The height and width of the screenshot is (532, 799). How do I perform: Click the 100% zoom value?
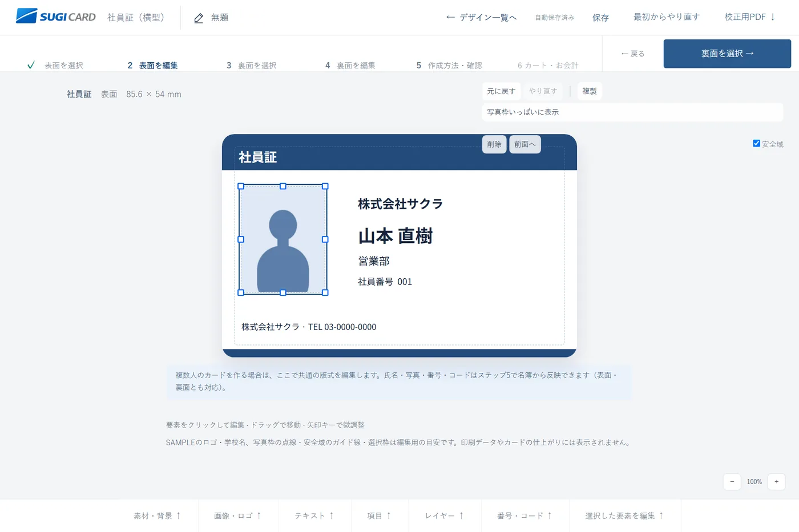[x=754, y=482]
